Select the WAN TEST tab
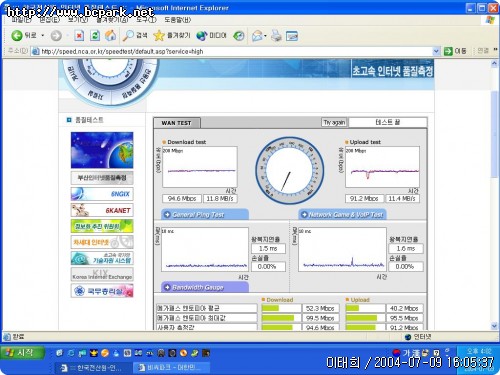500x375 pixels. 177,123
